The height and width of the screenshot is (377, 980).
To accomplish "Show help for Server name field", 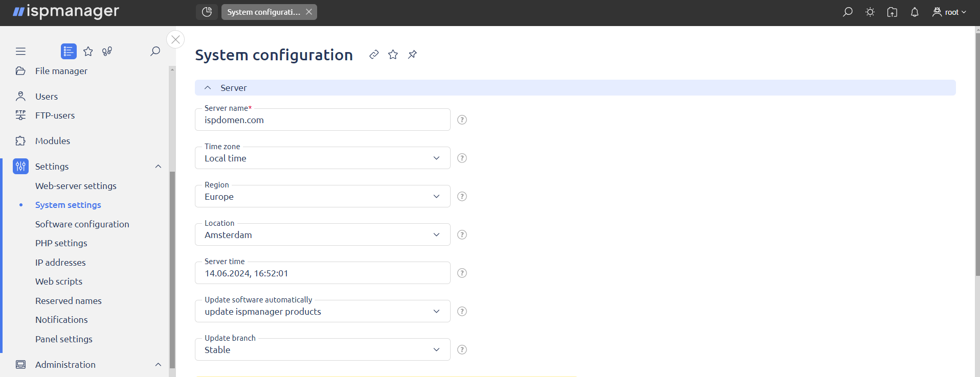I will tap(462, 120).
